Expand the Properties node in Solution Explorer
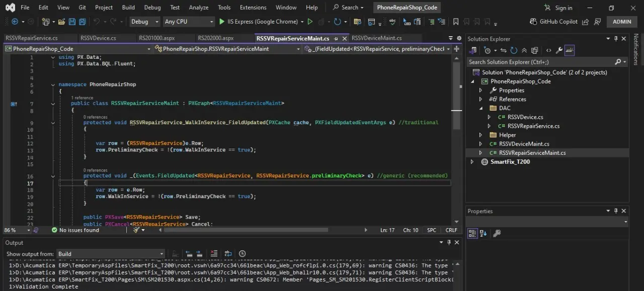Viewport: 644px width, 291px height. click(x=480, y=90)
